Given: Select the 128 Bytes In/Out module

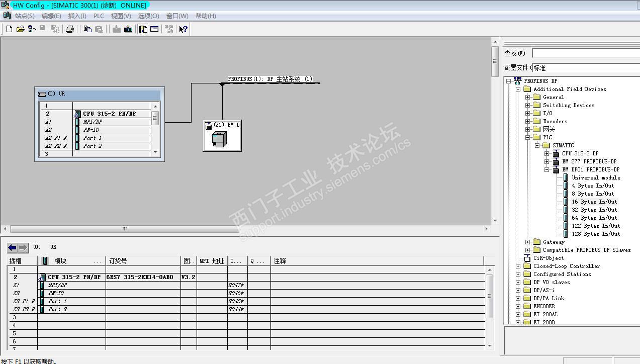Looking at the screenshot, I should point(596,234).
